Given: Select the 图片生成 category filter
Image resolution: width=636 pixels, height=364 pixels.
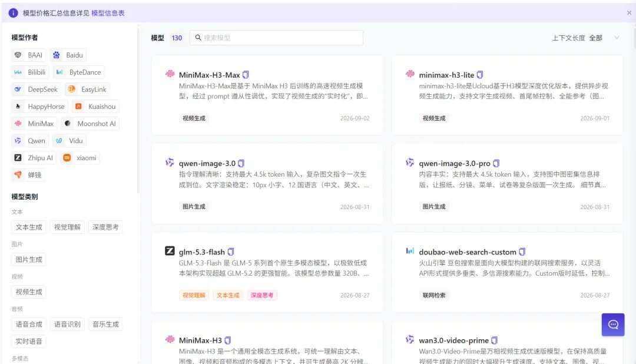Looking at the screenshot, I should 29,260.
